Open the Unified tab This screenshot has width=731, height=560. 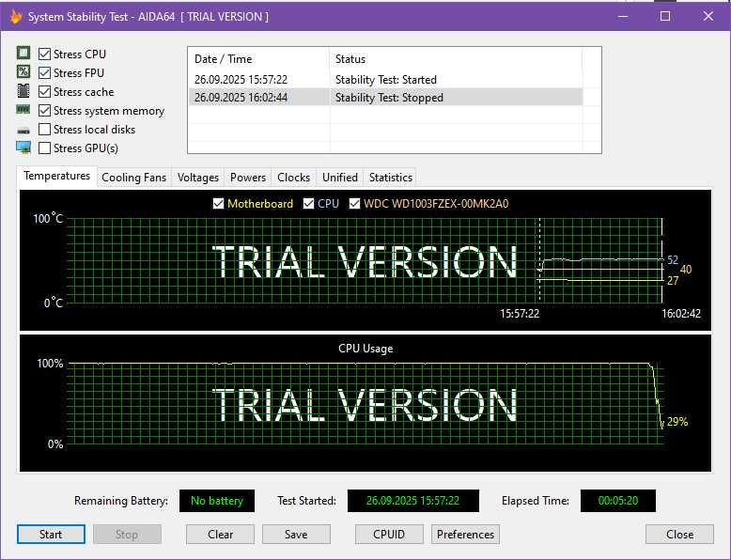pos(340,178)
